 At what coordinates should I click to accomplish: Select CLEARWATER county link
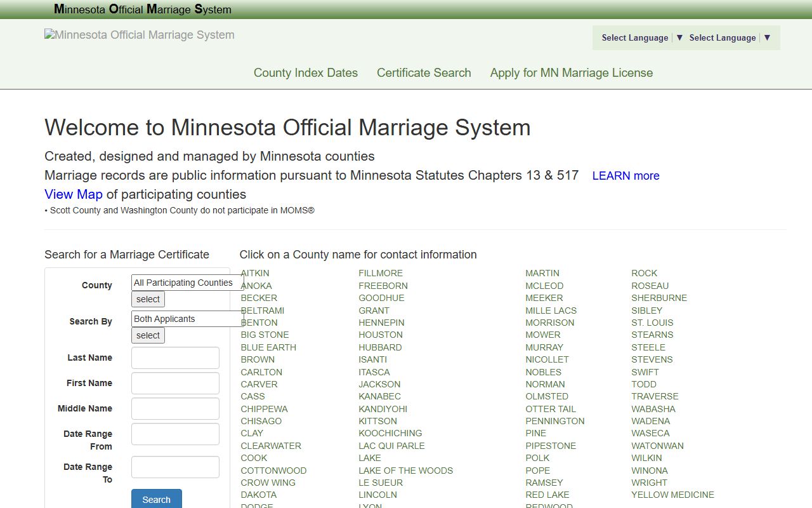(271, 446)
